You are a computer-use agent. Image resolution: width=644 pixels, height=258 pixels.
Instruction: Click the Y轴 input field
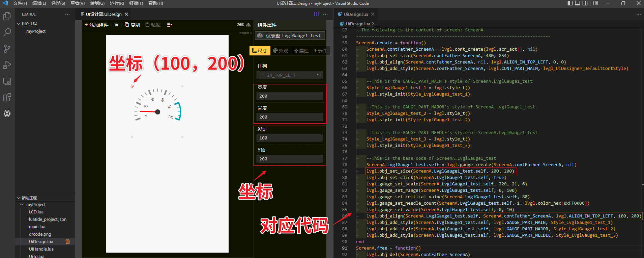(x=290, y=159)
